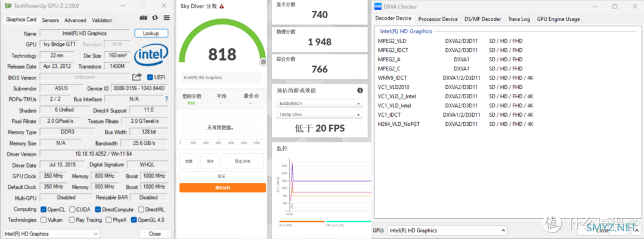644x239 pixels.
Task: Click the 显卡分数 740 score card
Action: coord(320,12)
